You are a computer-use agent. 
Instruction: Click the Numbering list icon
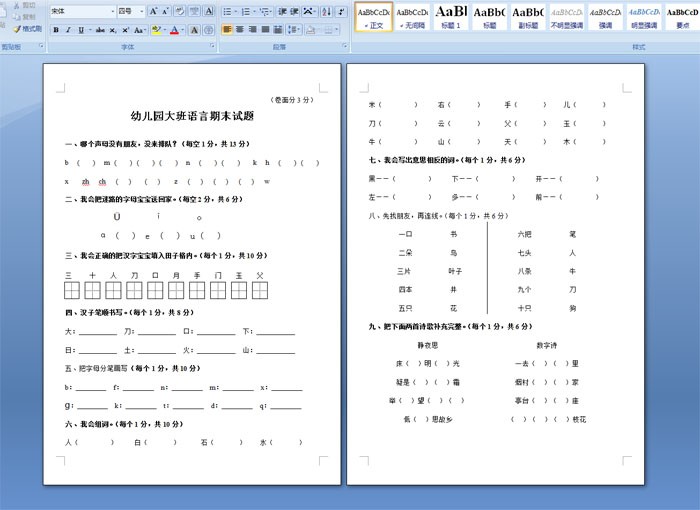(248, 11)
